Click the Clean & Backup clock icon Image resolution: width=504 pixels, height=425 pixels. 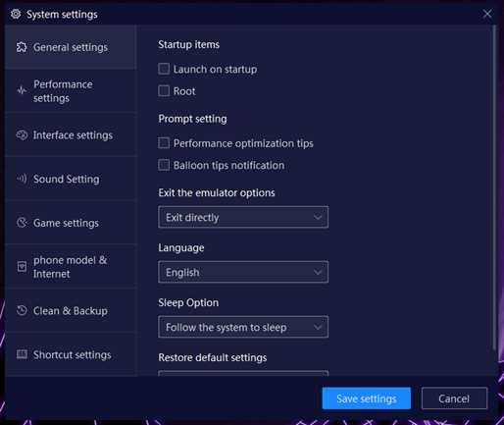[22, 310]
